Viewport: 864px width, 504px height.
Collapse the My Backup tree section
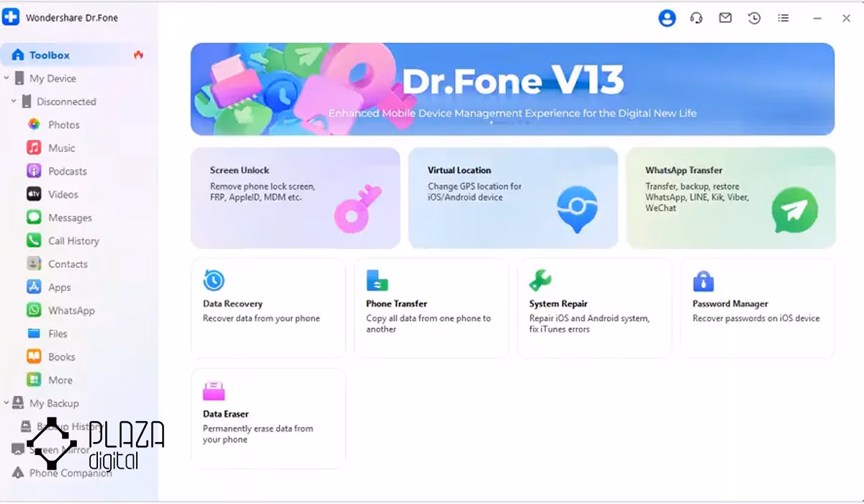[6, 403]
